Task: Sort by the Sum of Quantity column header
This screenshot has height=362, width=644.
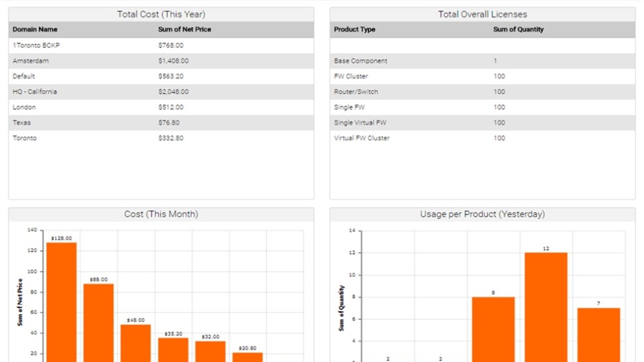Action: click(519, 29)
